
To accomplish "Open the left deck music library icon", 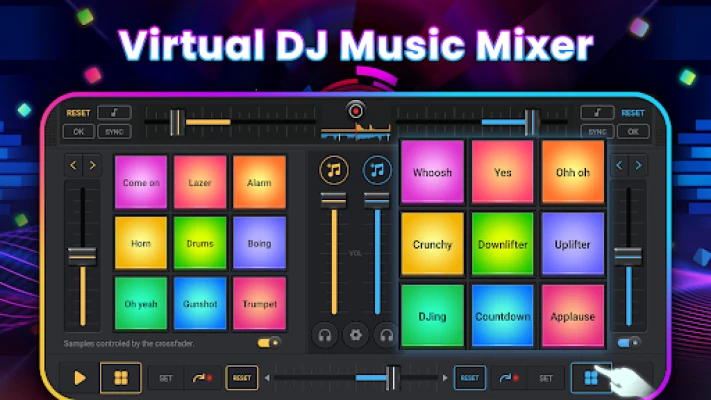I will [x=333, y=169].
